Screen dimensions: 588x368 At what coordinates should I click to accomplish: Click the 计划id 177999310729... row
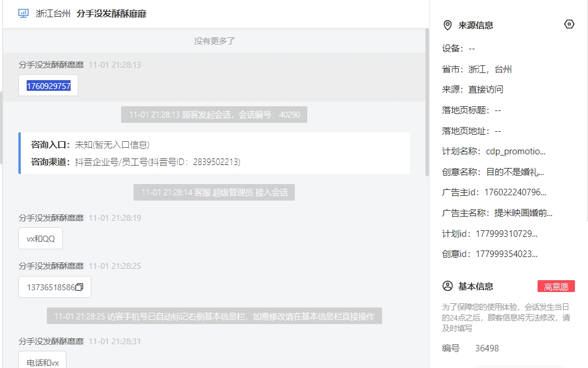pyautogui.click(x=490, y=234)
